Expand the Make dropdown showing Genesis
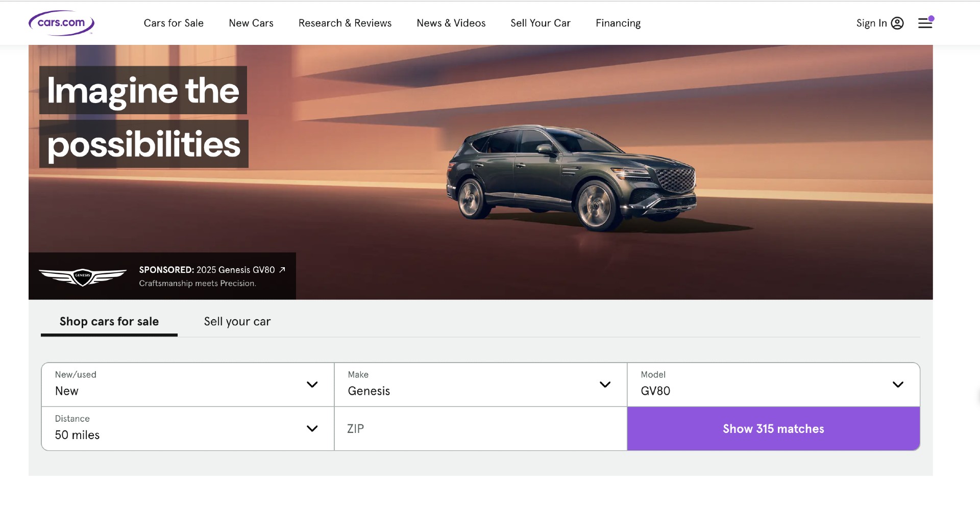Image resolution: width=980 pixels, height=512 pixels. pos(480,385)
